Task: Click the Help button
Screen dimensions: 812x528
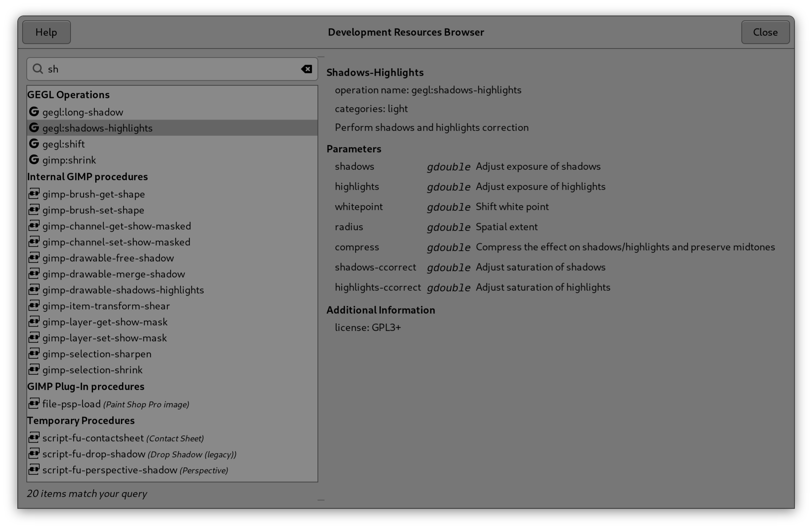Action: point(46,32)
